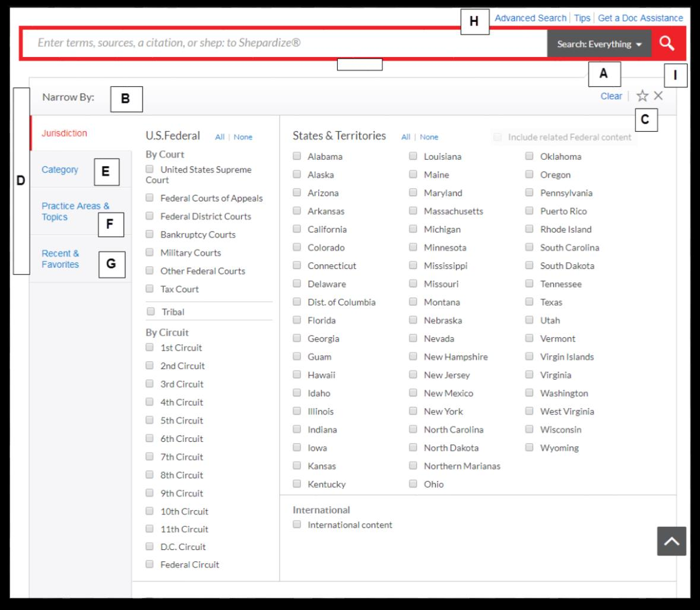Check the West Virginia box
The height and width of the screenshot is (610, 700).
tap(530, 411)
